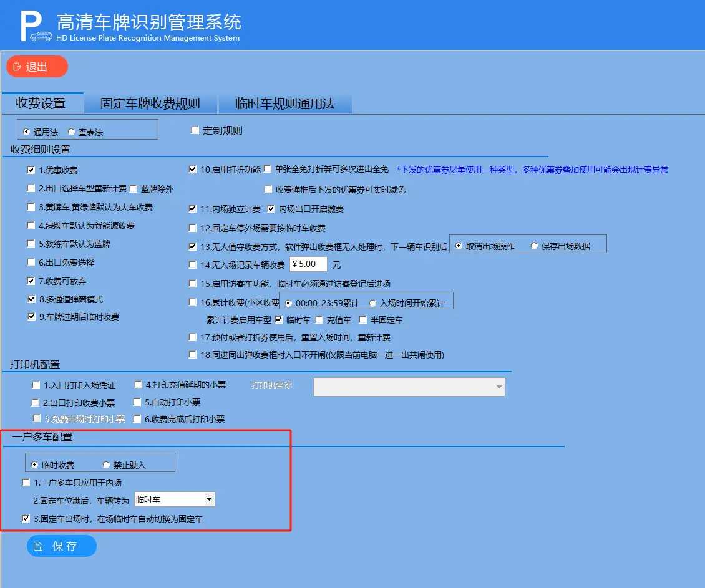Screen dimensions: 705x588
Task: Switch to the 固定车牌收费规则 tab
Action: 151,104
